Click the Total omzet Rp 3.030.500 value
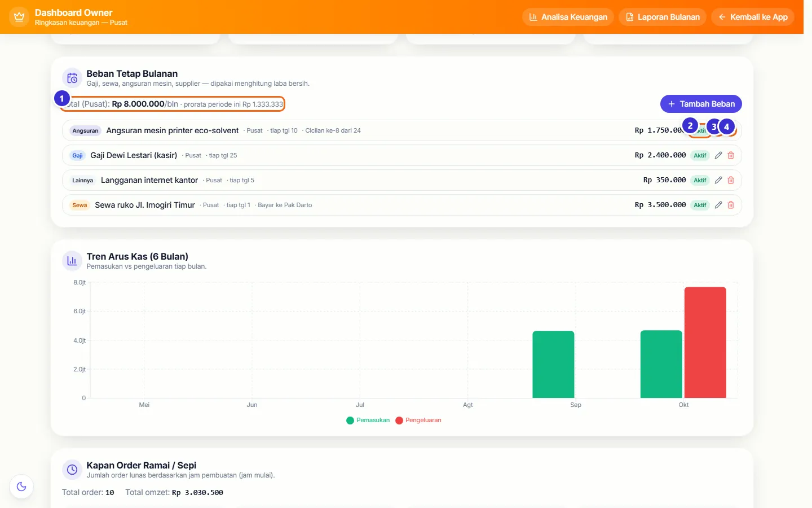Image resolution: width=812 pixels, height=508 pixels. click(197, 493)
